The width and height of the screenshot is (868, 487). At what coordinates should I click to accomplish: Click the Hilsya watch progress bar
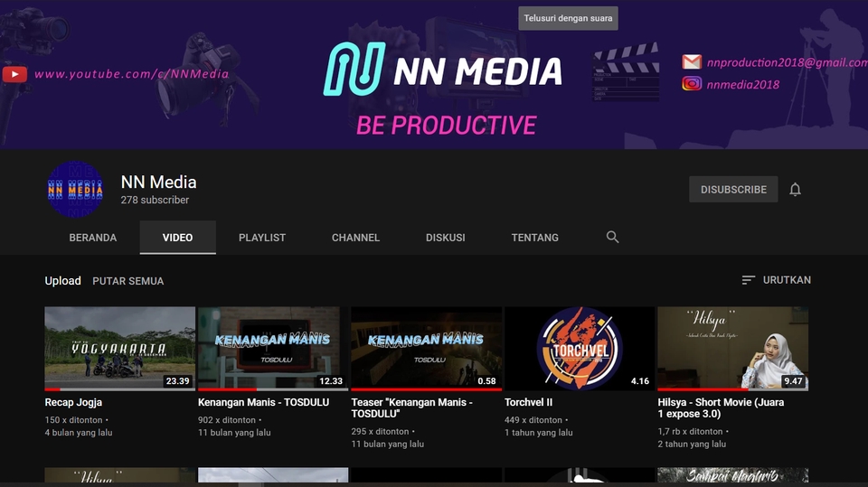click(x=733, y=389)
